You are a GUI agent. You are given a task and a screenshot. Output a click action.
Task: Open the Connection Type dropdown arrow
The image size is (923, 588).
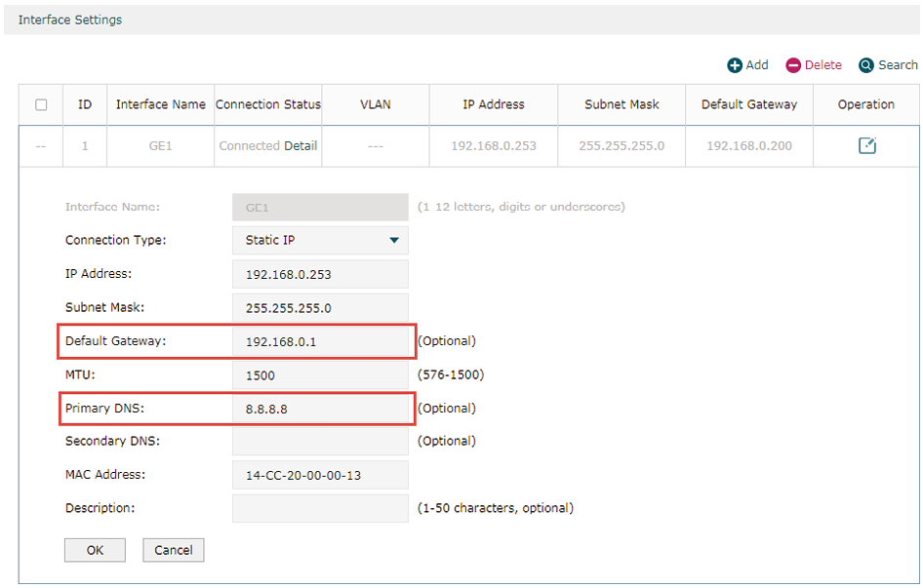coord(394,240)
